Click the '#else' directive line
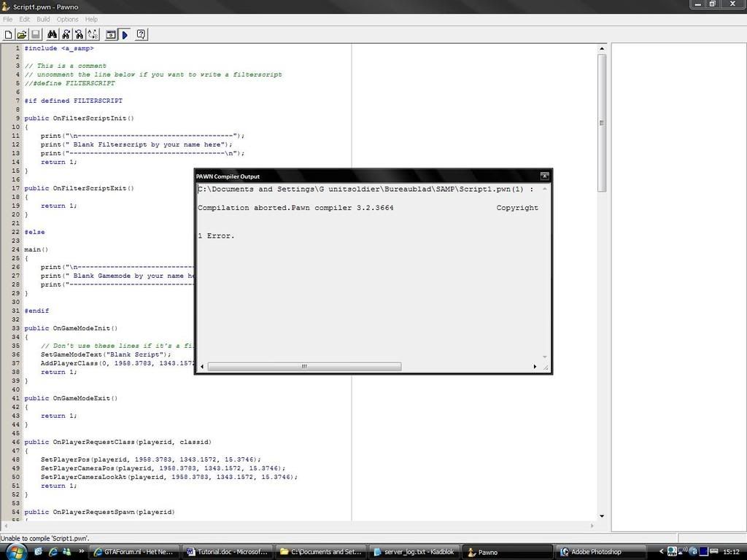The height and width of the screenshot is (560, 747). click(35, 232)
